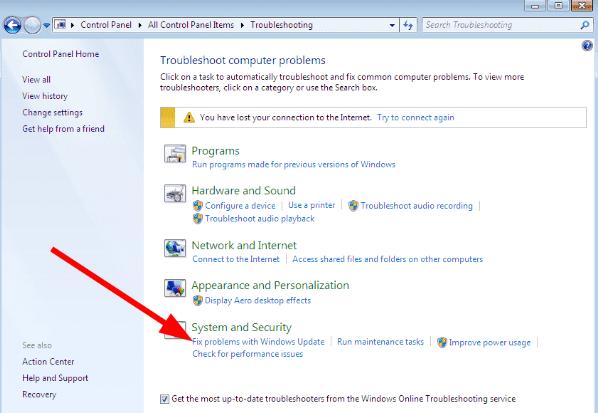Click Troubleshoot audio recording
This screenshot has height=413, width=598.
click(x=416, y=206)
